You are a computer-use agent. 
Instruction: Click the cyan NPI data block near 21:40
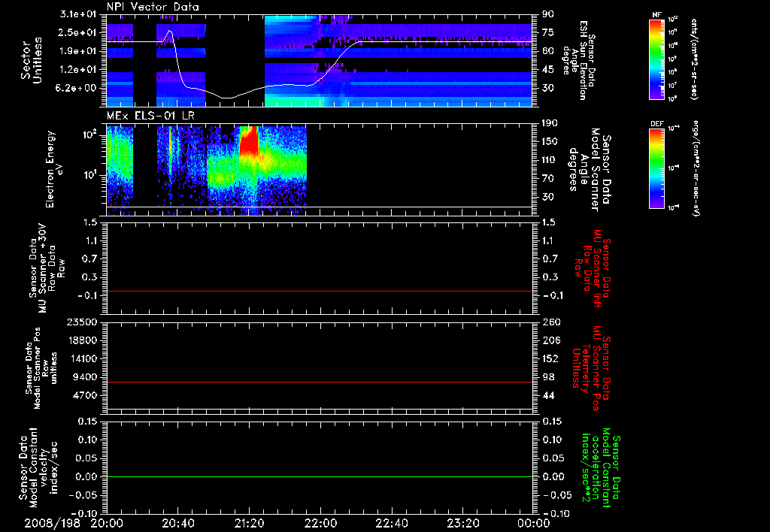click(x=292, y=101)
